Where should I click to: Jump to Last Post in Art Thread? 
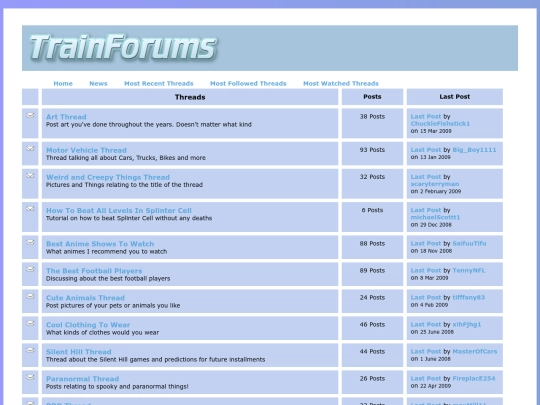(426, 116)
